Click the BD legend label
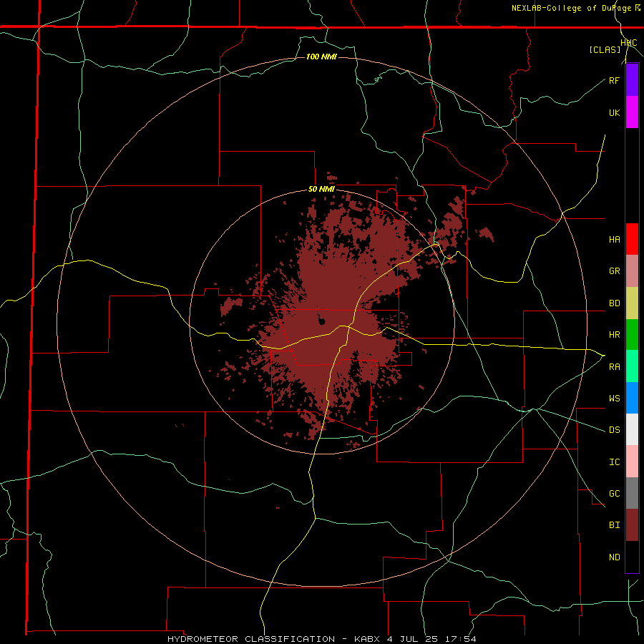 614,303
